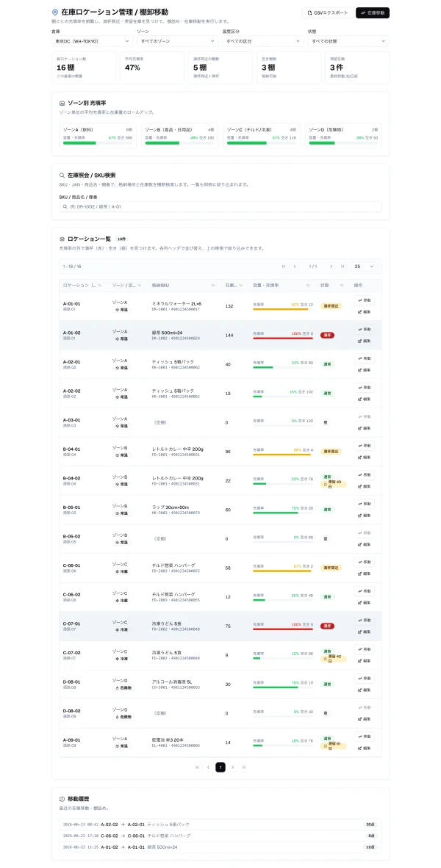441x868 pixels.
Task: Focus the SKU / 商品名 search field
Action: 220,206
